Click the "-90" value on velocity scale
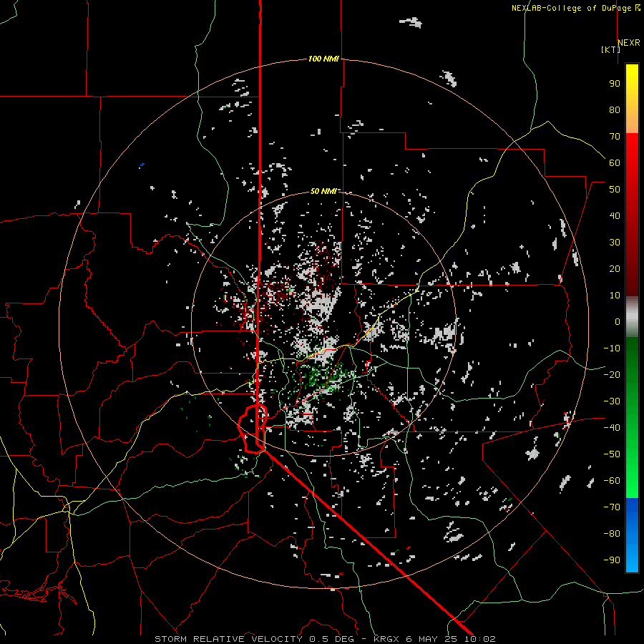Viewport: 644px width, 644px height. (612, 560)
